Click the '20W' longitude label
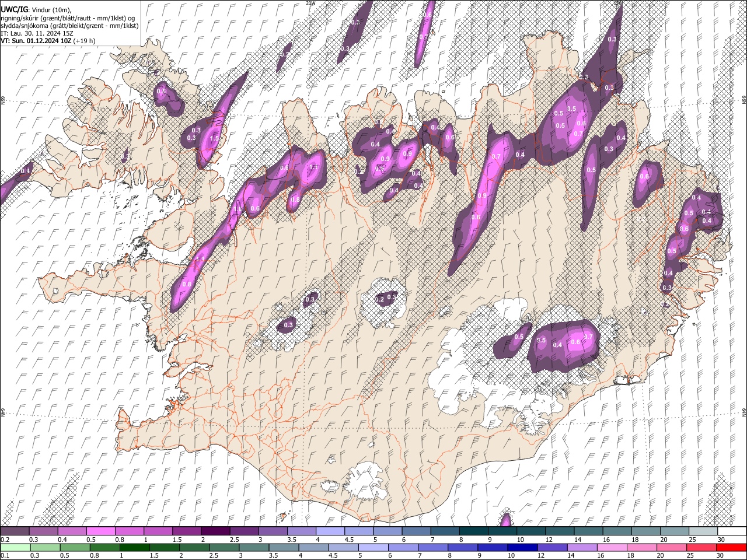Viewport: 747px width, 560px height. point(310,3)
